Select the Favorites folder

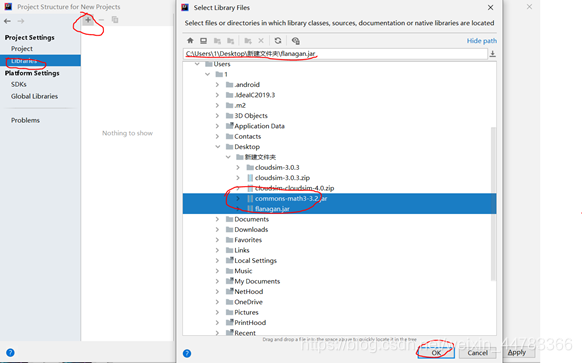(248, 240)
